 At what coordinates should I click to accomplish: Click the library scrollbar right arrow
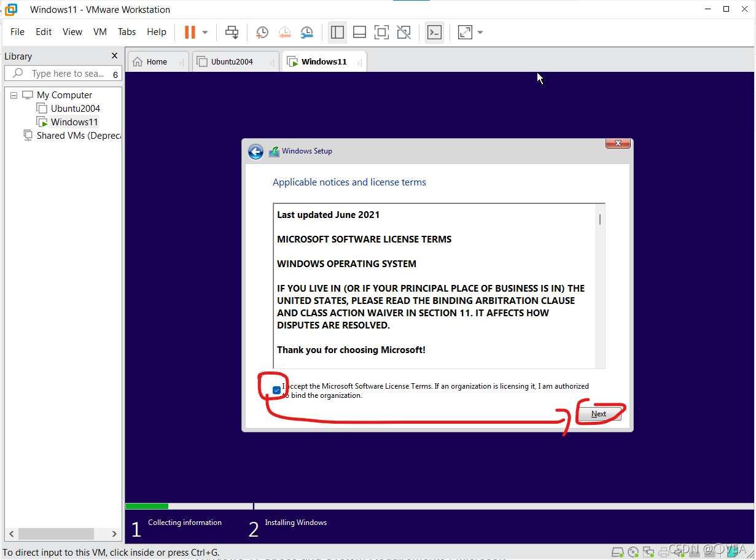(x=114, y=534)
